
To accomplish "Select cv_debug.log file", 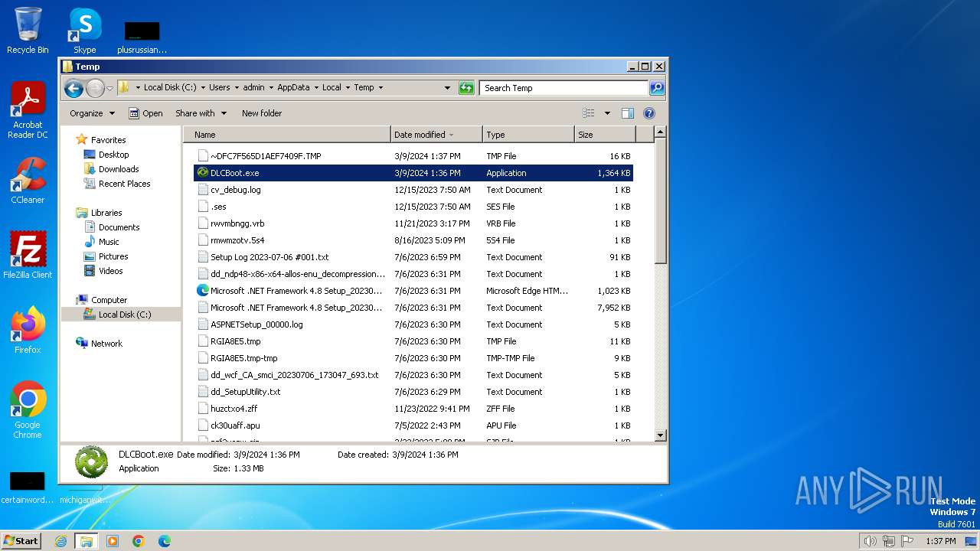I will 413,190.
